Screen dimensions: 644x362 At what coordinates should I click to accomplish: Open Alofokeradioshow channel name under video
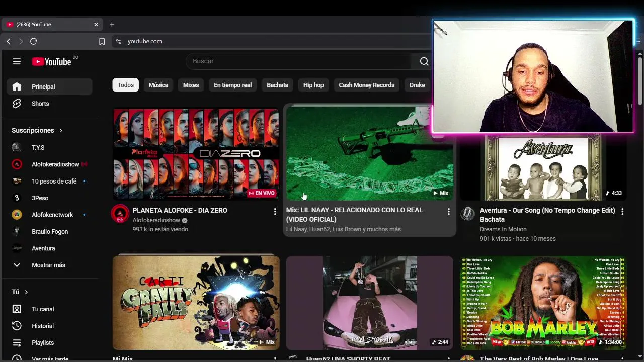[x=156, y=220]
